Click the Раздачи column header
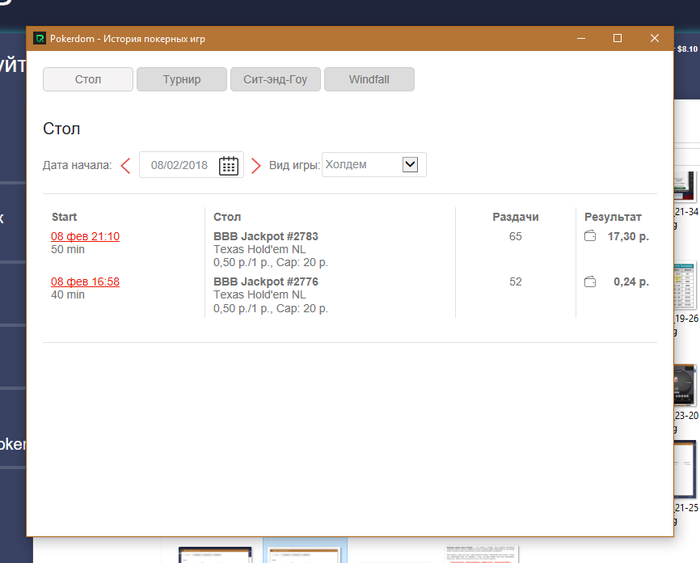 point(515,217)
